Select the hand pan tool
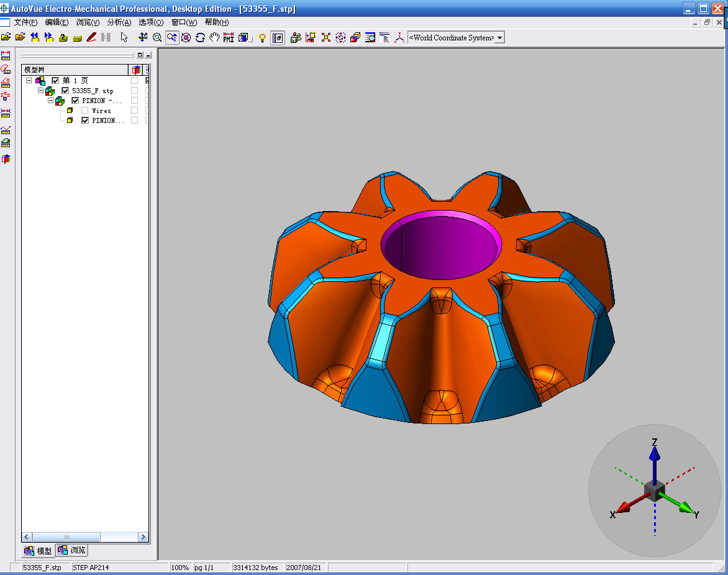 point(214,38)
